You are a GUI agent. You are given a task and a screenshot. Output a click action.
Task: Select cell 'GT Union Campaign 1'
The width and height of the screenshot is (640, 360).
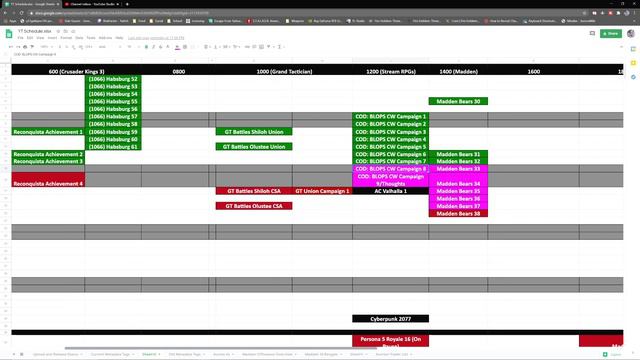coord(322,191)
